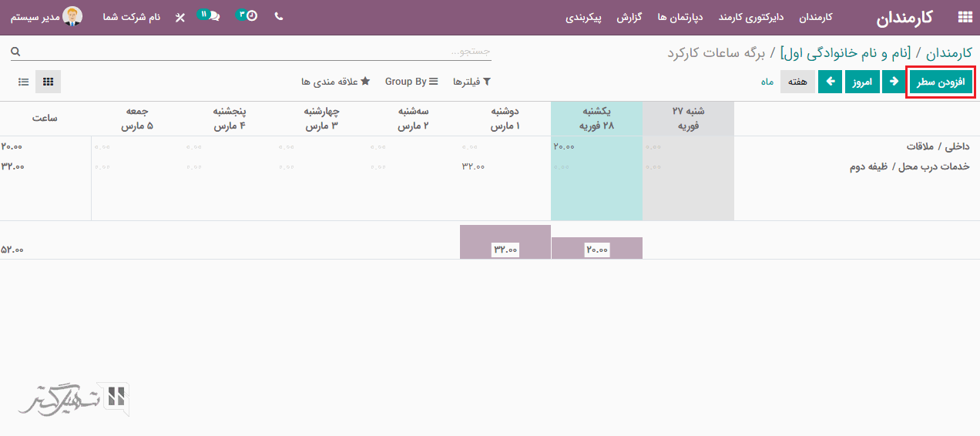Open the conversations chat icon with badge 11
The height and width of the screenshot is (436, 980).
tap(210, 16)
